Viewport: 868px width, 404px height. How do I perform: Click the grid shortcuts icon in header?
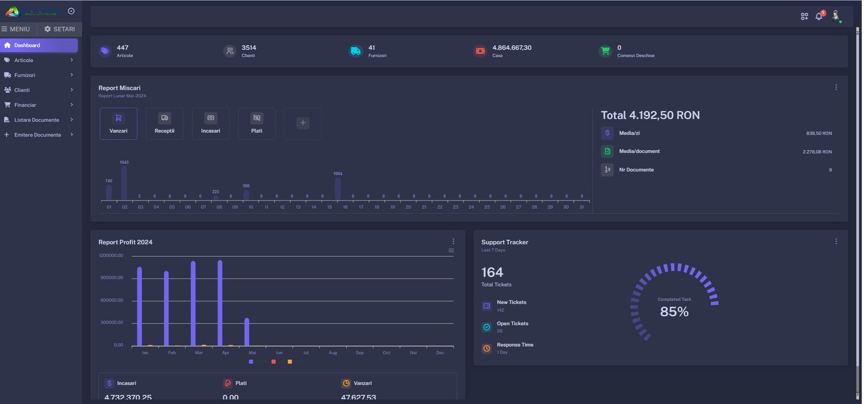point(804,16)
